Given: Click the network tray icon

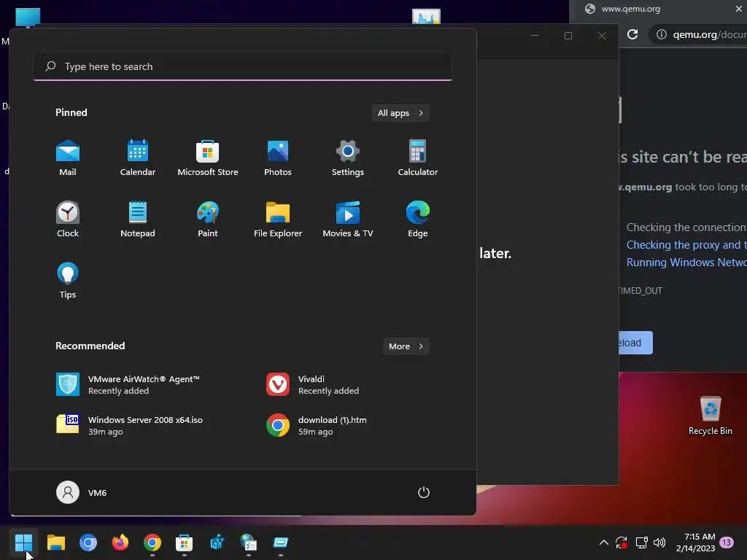Looking at the screenshot, I should click(x=642, y=542).
